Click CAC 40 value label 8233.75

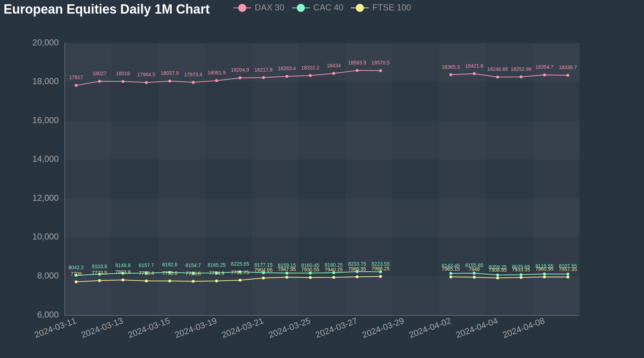pos(357,264)
